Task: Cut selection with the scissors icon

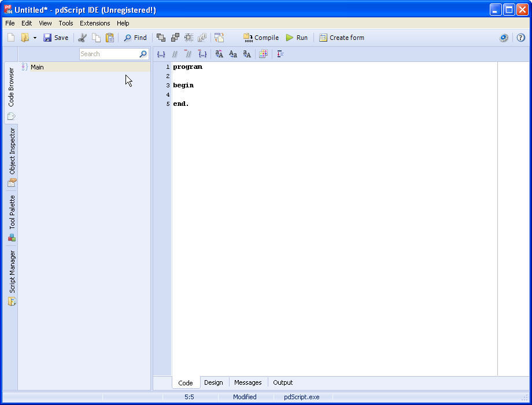Action: click(x=82, y=38)
